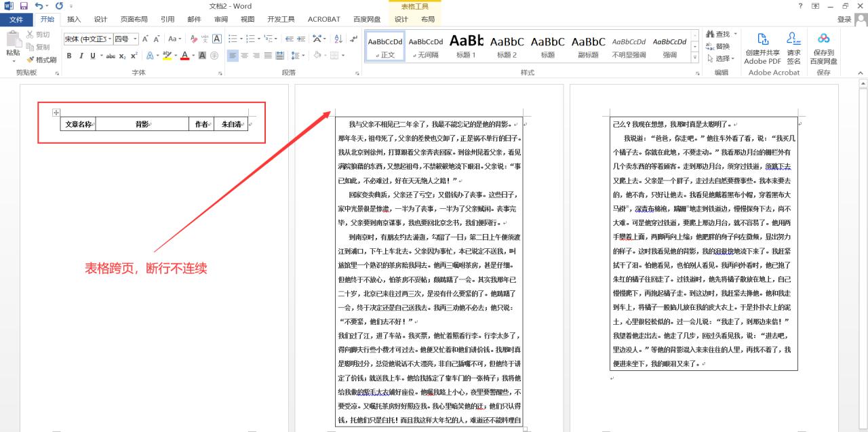Pick text highlight color
Image resolution: width=868 pixels, height=432 pixels.
(x=167, y=56)
